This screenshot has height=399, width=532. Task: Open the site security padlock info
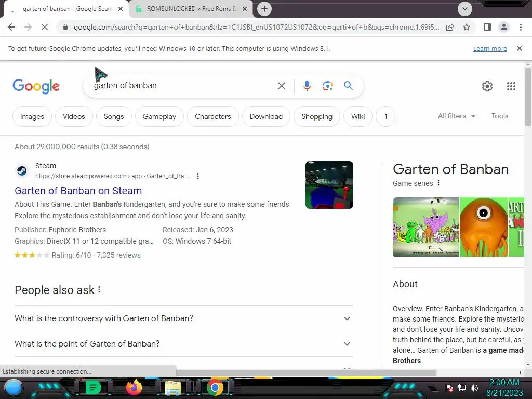(x=65, y=27)
